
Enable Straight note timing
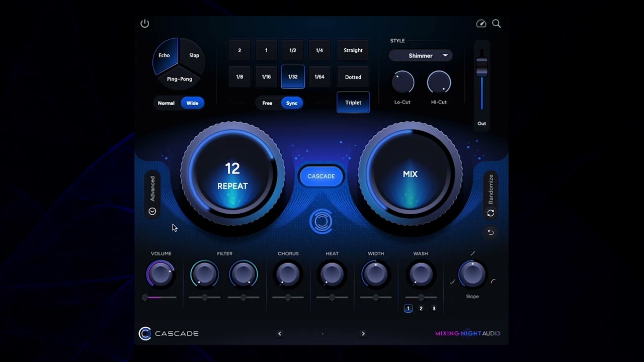[353, 50]
